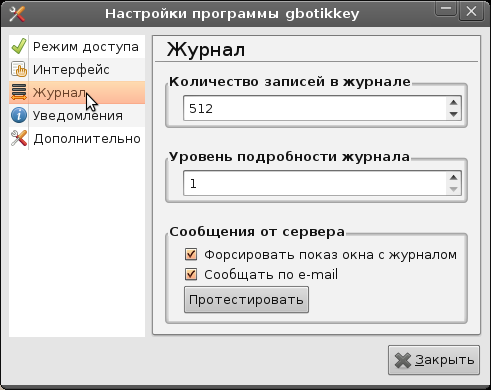Image resolution: width=491 pixels, height=390 pixels.
Task: Click the green checkmark icon for Режим доступа
Action: 19,46
